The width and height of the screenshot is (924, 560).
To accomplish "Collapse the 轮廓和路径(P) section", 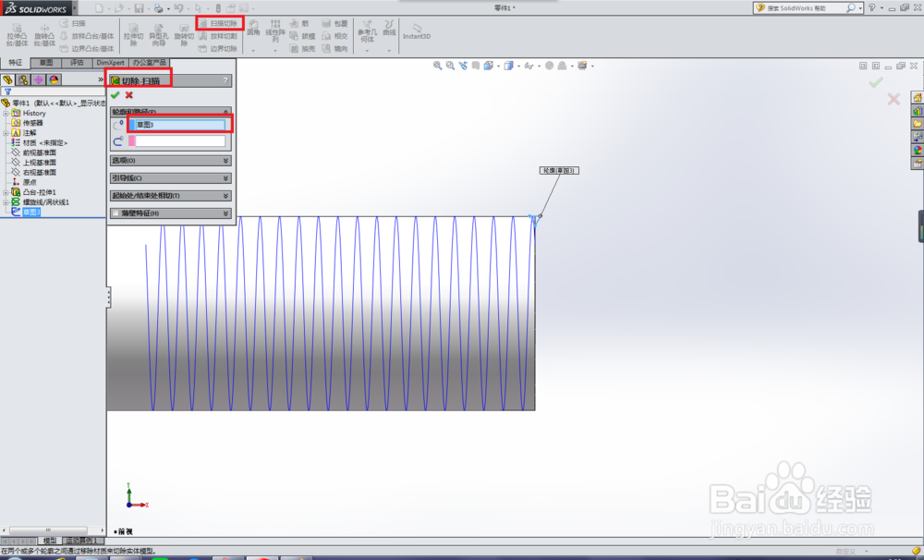I will tap(170, 112).
